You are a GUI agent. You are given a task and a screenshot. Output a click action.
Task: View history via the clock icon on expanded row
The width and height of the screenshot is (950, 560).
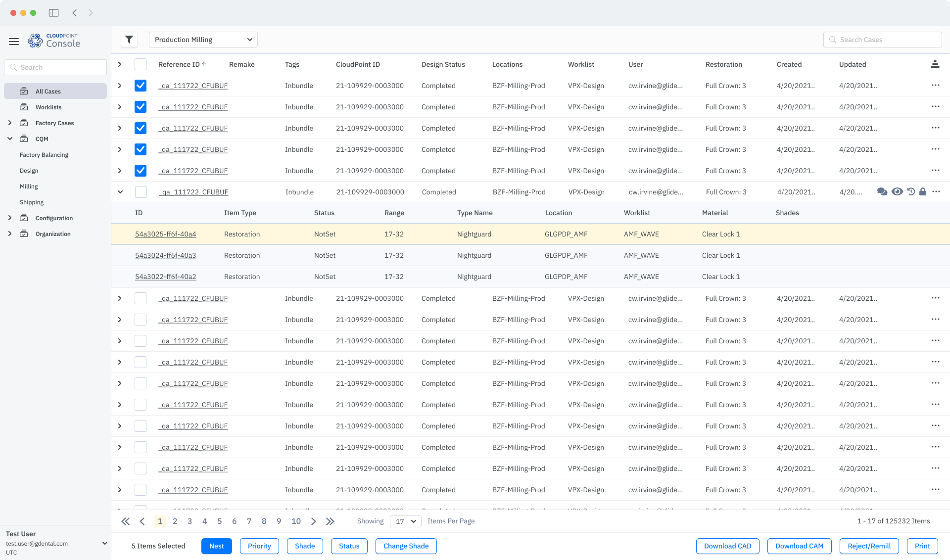click(911, 191)
